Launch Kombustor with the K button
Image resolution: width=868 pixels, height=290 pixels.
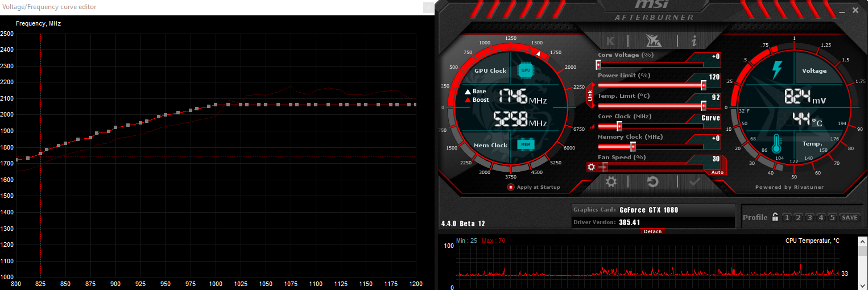tap(610, 41)
